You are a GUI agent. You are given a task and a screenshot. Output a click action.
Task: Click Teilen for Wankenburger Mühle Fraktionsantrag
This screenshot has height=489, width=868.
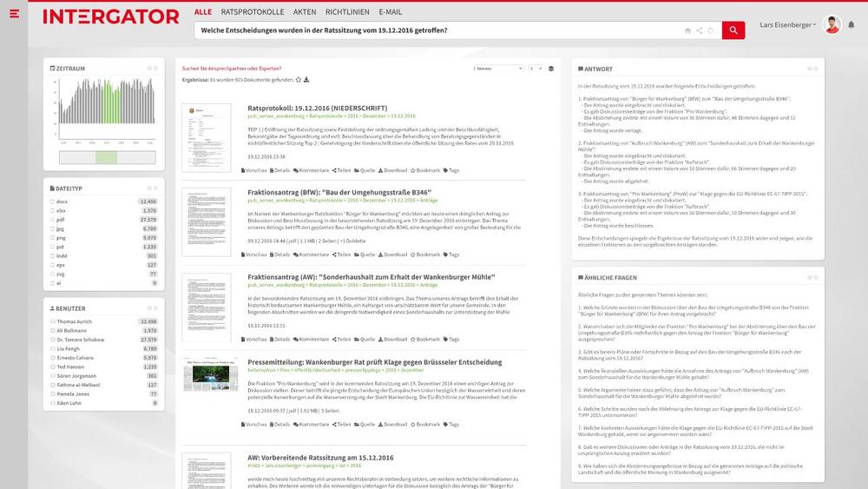(x=341, y=340)
